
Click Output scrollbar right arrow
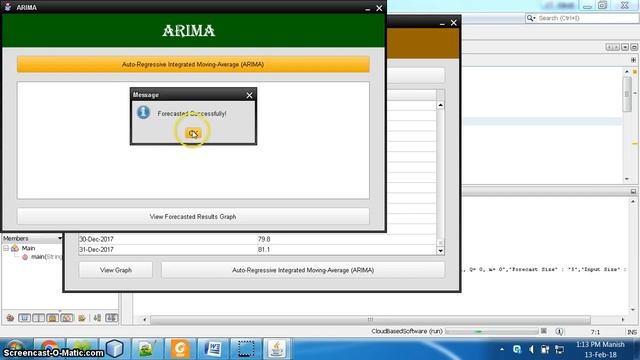click(622, 320)
